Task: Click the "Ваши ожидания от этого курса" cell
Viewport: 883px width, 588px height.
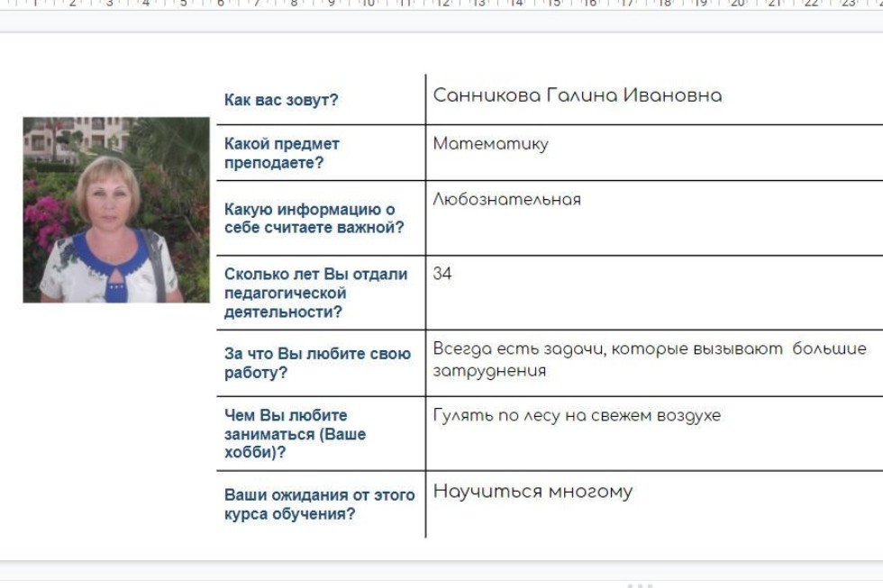Action: tap(319, 504)
